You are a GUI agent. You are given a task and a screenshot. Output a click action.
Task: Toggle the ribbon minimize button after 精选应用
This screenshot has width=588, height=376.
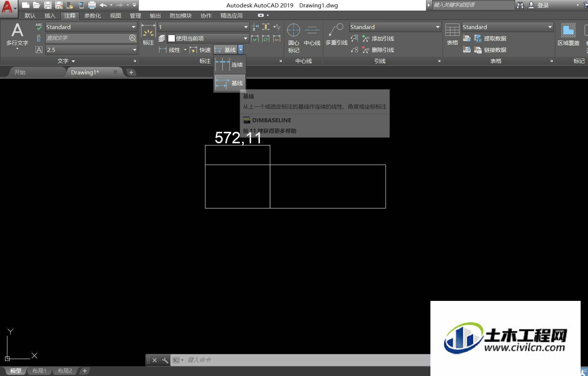pyautogui.click(x=261, y=15)
